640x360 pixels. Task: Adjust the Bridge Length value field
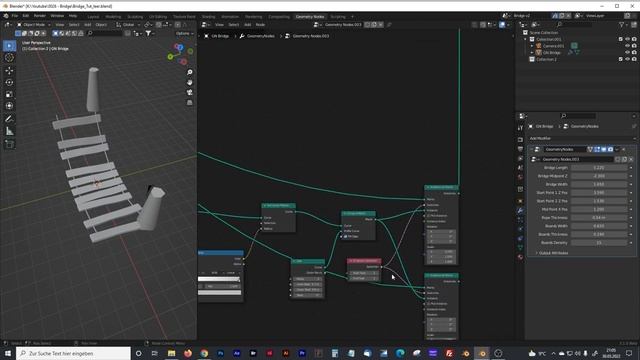click(x=599, y=168)
